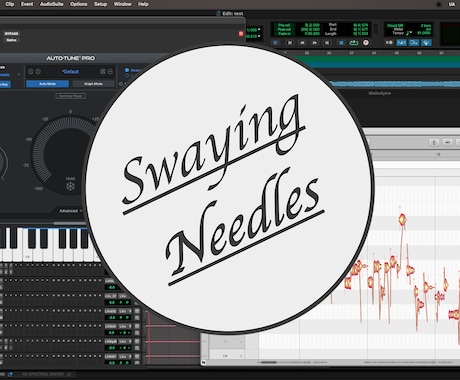Screen dimensions: 460x380
Task: Click the Hold freeze snowflake icon
Action: [70, 186]
